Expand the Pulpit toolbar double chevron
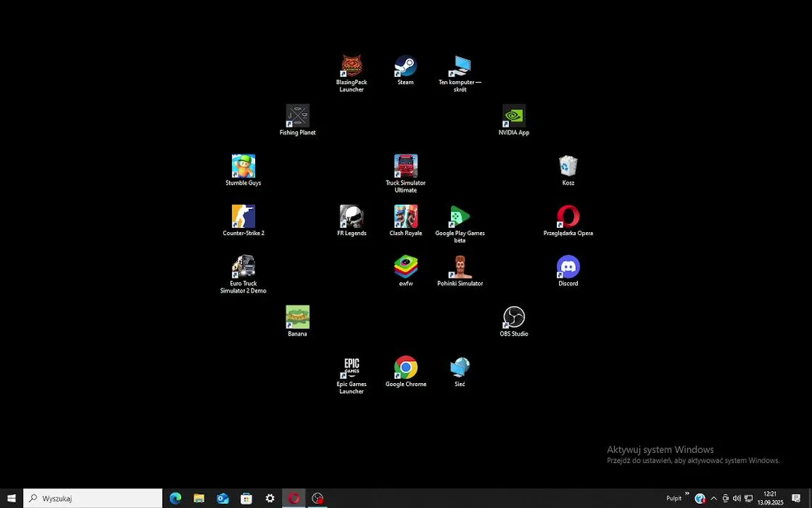Screen dimensions: 812x508 coord(687,493)
